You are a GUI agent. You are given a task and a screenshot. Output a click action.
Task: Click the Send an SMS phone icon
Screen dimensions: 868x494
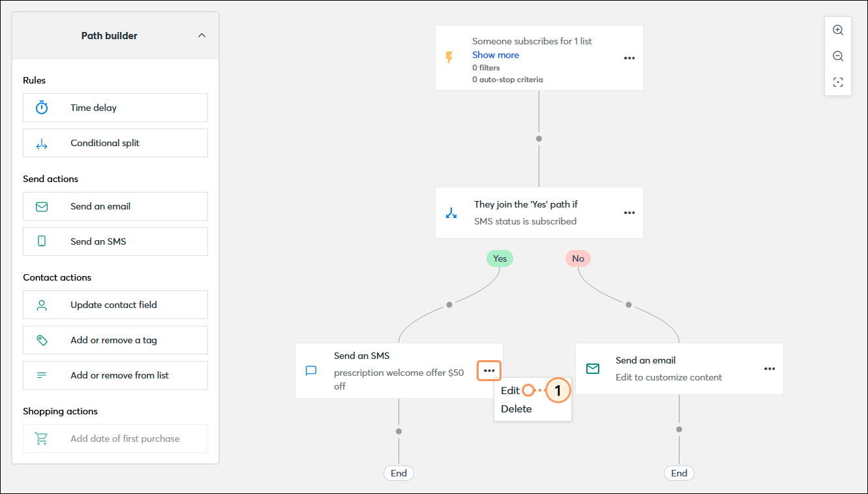click(41, 241)
